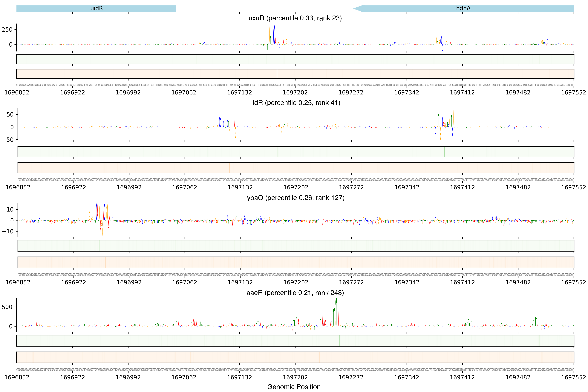Click the −50 y-axis label of lldR
Screen dimensions: 588x392
pos(8,140)
